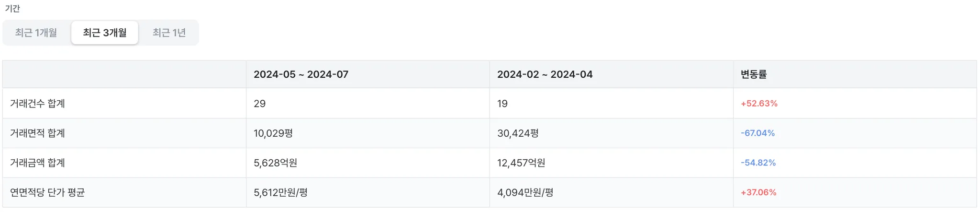Click the +37.06% change value

pos(758,193)
